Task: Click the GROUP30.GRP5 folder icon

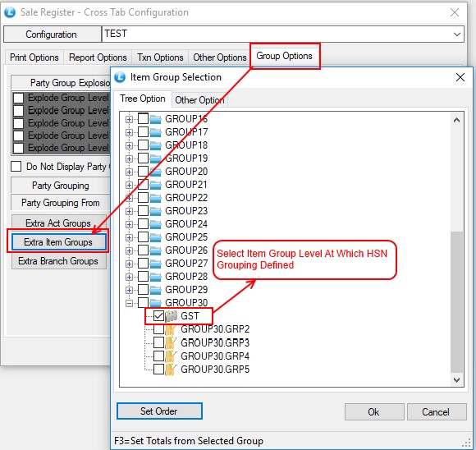Action: pyautogui.click(x=171, y=370)
